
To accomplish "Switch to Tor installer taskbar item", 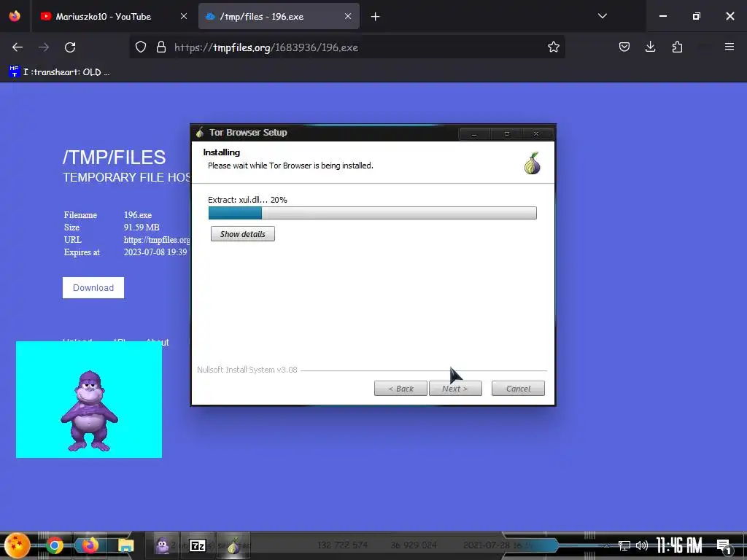I will [233, 545].
